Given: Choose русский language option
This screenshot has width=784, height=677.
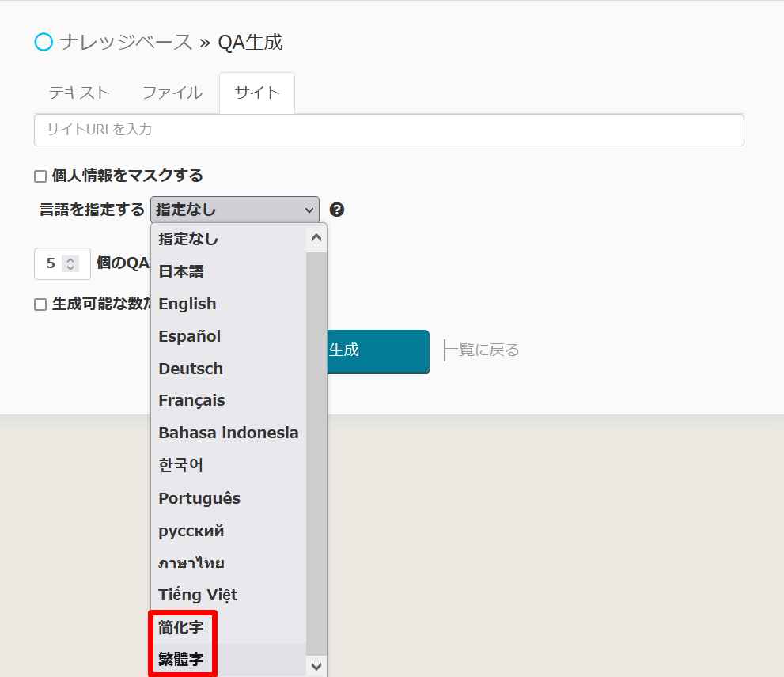Looking at the screenshot, I should coord(229,531).
